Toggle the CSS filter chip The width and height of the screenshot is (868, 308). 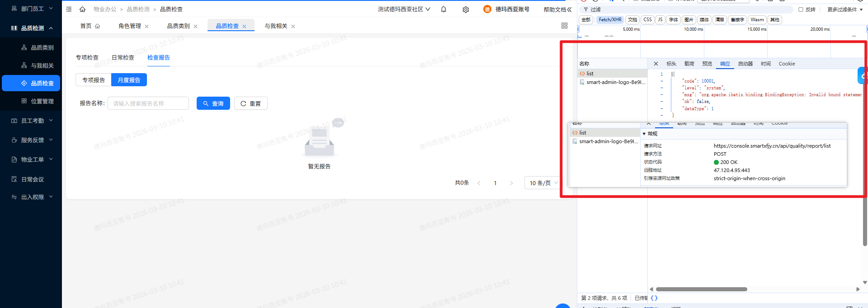[x=647, y=20]
